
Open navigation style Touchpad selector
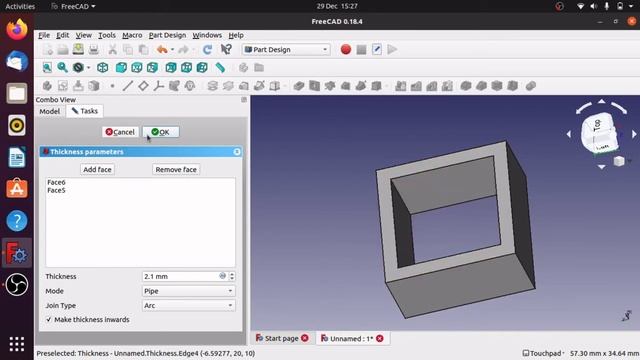click(543, 353)
